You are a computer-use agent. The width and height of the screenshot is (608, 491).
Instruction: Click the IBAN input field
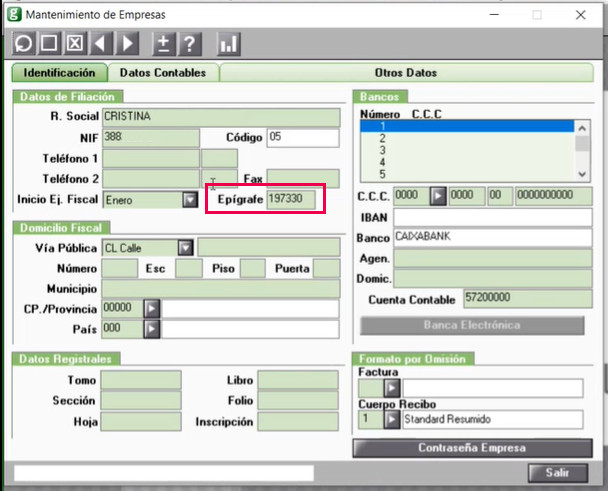[x=493, y=217]
